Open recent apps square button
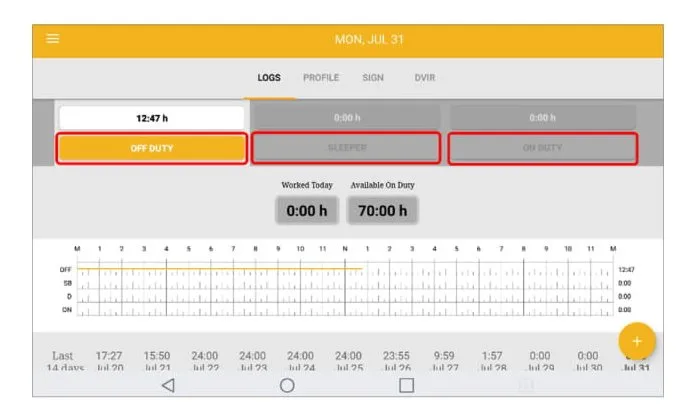 [x=406, y=385]
